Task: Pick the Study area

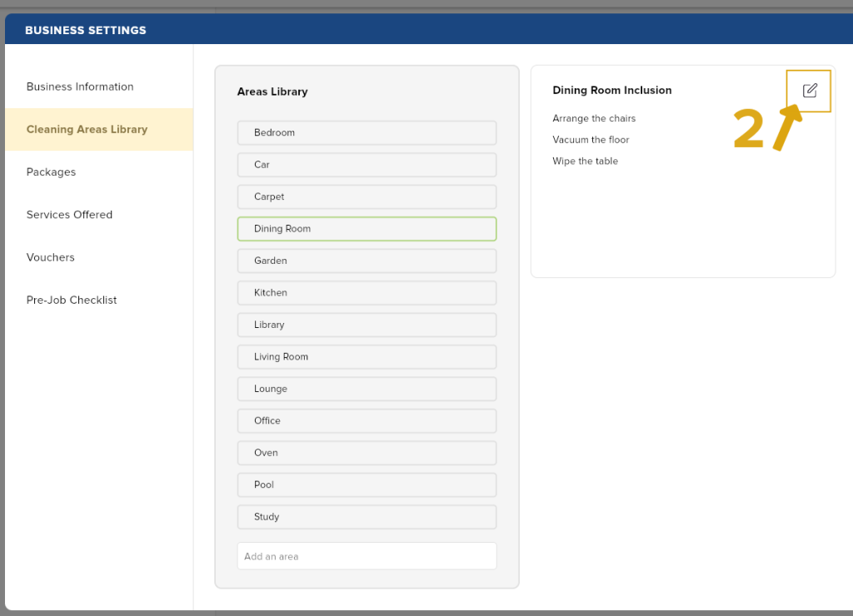Action: tap(367, 517)
